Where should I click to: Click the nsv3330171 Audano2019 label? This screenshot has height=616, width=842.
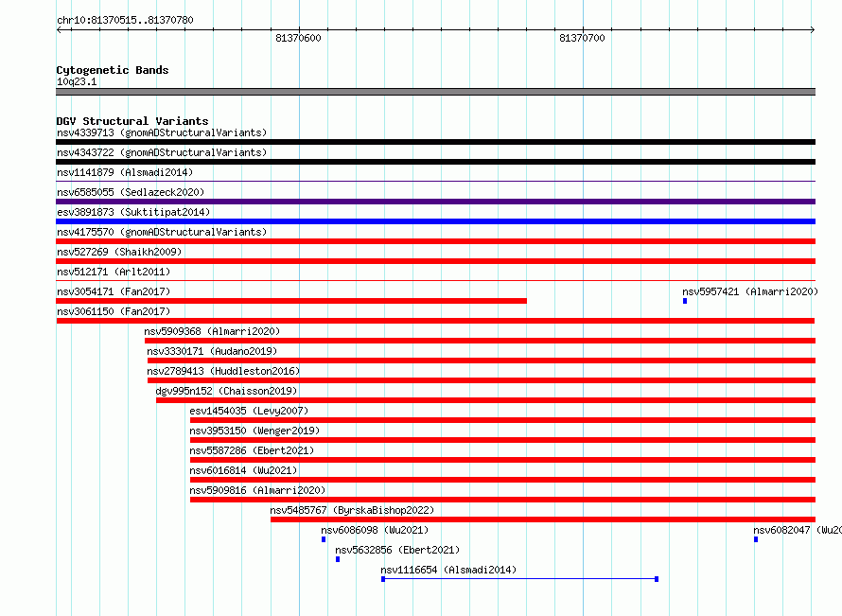tap(212, 351)
